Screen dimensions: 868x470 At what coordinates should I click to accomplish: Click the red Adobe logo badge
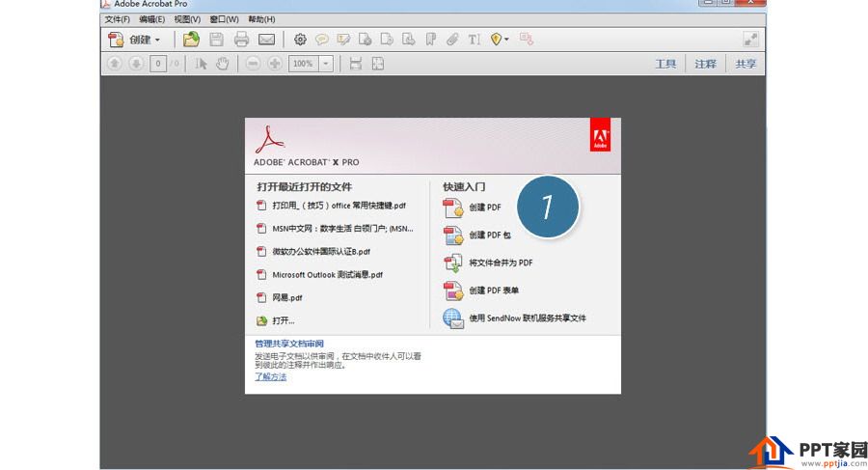tap(600, 135)
